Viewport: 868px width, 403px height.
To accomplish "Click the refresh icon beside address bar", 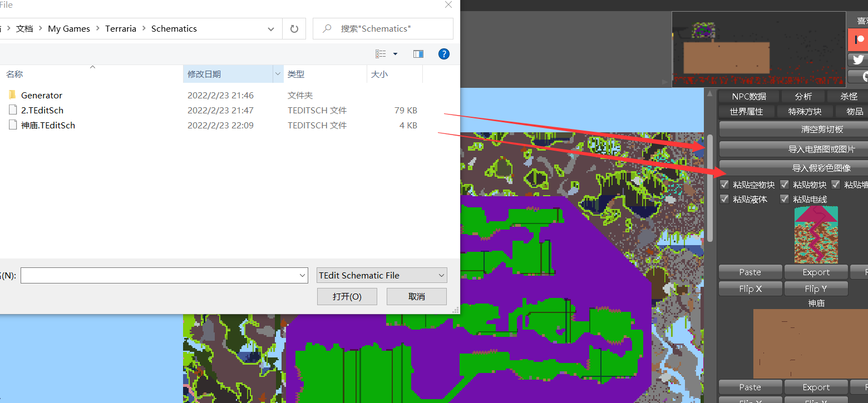I will [x=294, y=29].
